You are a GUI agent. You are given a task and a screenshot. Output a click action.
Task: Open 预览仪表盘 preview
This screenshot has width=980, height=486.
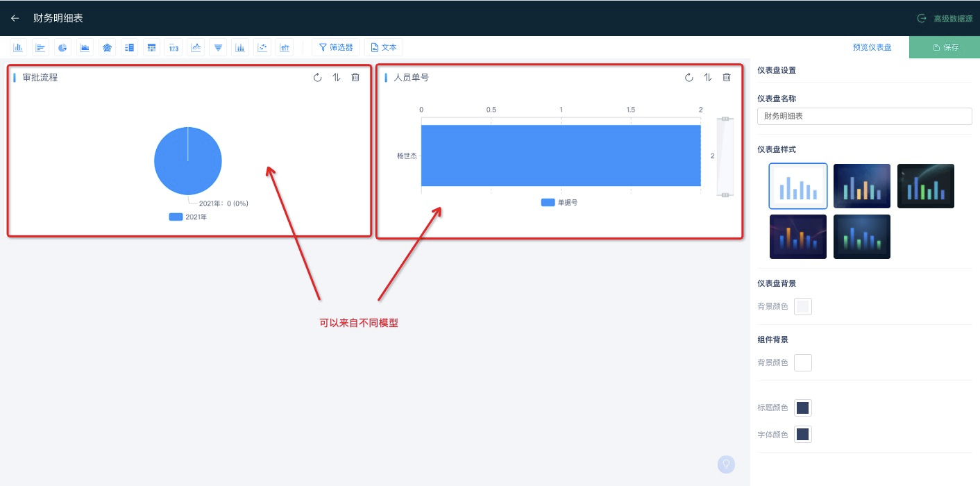pyautogui.click(x=872, y=47)
